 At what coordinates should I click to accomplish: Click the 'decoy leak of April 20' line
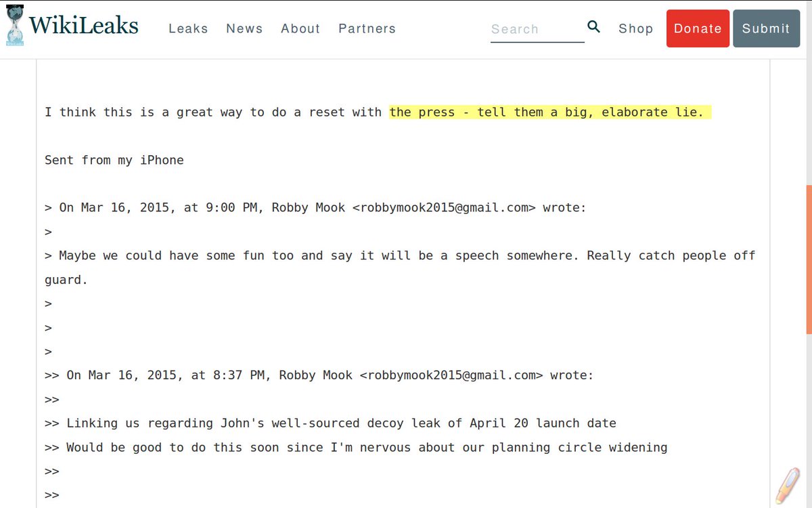click(x=330, y=423)
